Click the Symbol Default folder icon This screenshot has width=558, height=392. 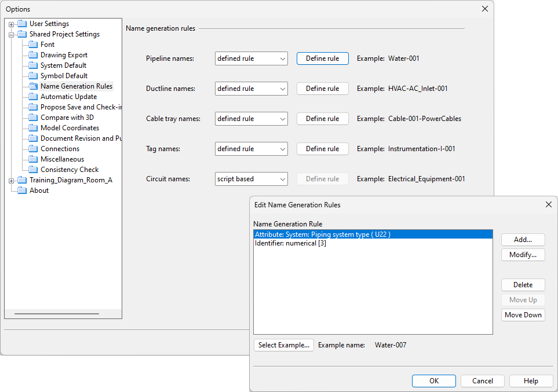tap(33, 76)
